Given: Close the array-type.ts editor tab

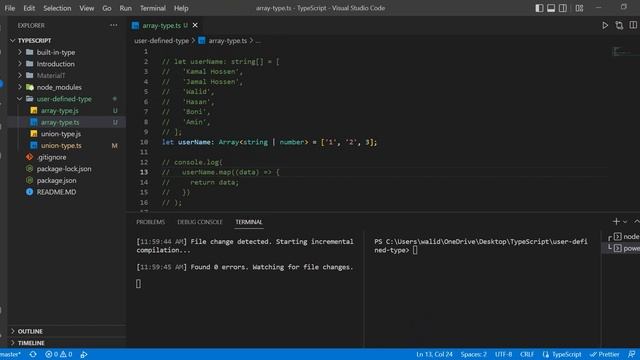Looking at the screenshot, I should 195,25.
